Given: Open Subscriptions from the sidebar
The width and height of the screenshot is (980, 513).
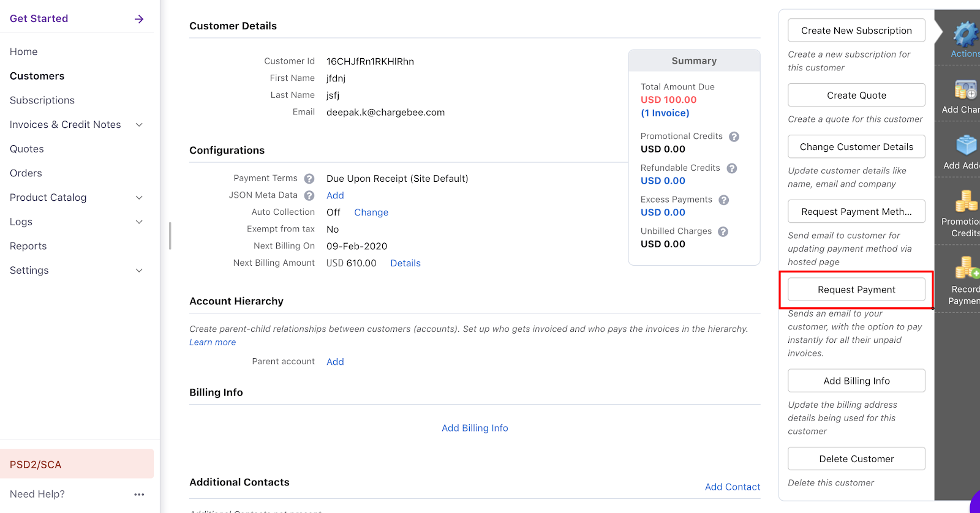Looking at the screenshot, I should point(42,100).
